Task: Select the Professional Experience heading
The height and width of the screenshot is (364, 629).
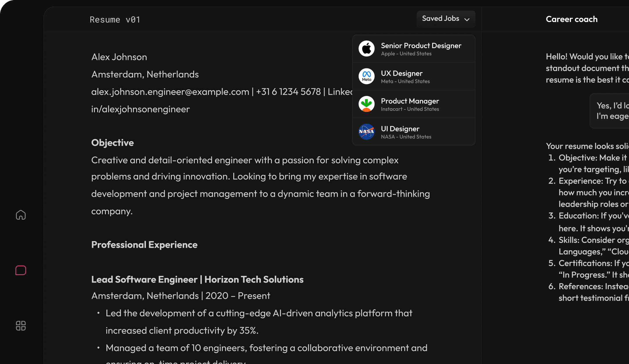Action: click(144, 245)
